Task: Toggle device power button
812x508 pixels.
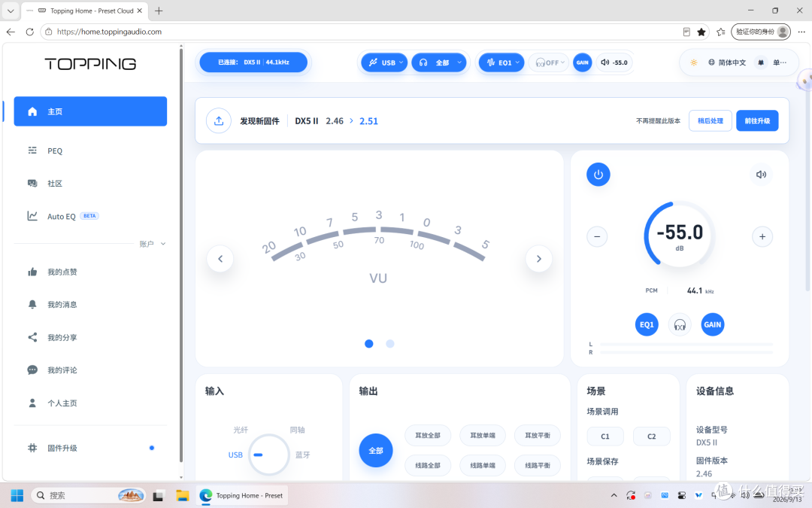Action: [x=598, y=175]
